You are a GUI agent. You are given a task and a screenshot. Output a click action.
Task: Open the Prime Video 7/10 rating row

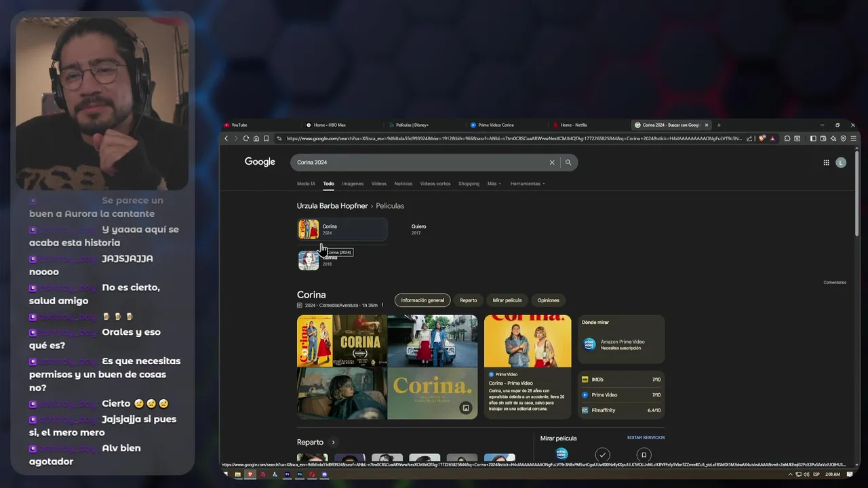pos(621,394)
